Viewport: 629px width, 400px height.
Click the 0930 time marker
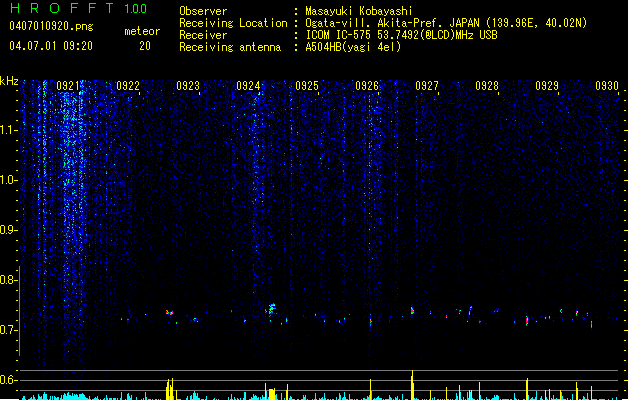[607, 86]
